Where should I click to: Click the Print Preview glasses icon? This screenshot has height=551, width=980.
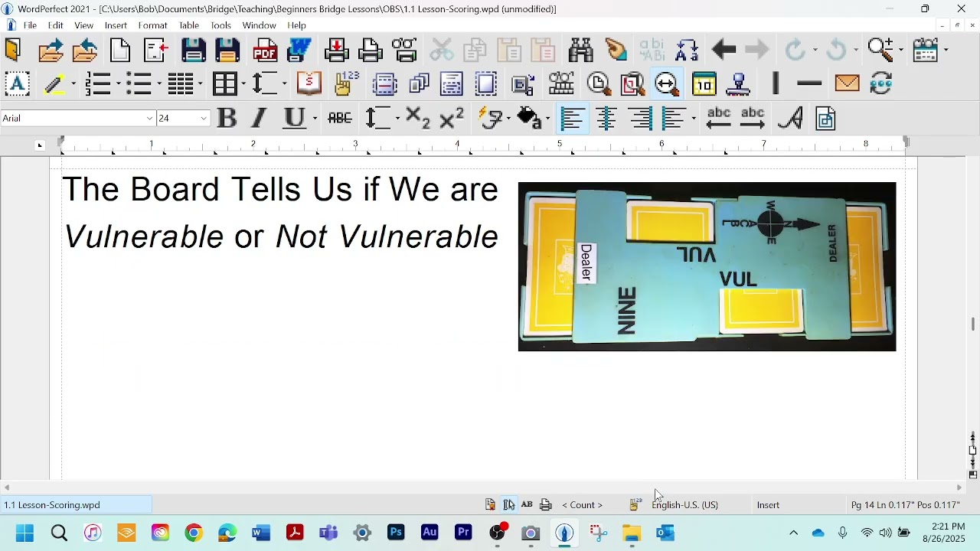[x=405, y=51]
